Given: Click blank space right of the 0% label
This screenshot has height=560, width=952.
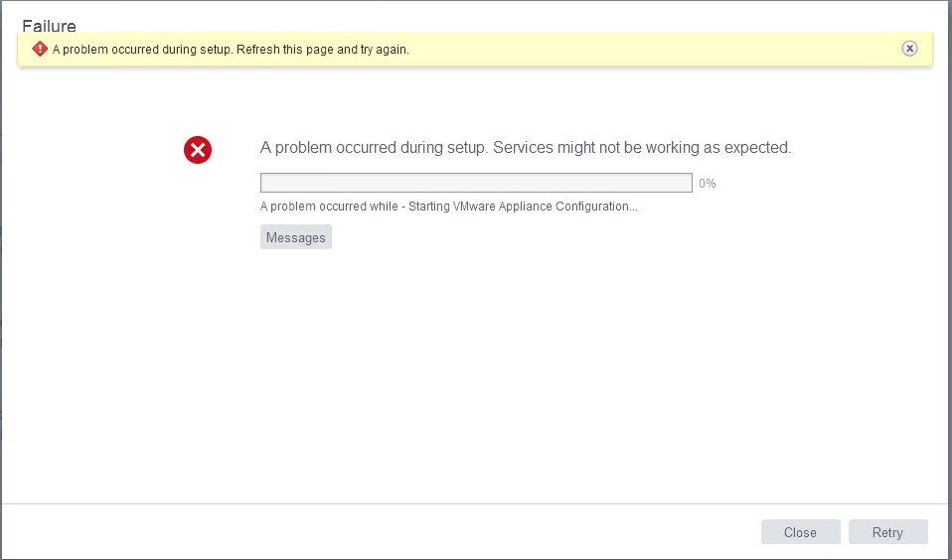Looking at the screenshot, I should (815, 184).
